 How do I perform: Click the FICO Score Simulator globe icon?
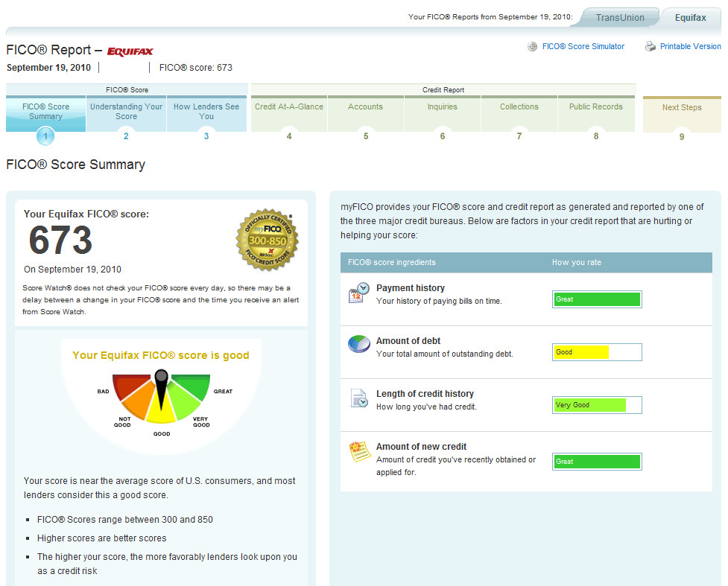tap(532, 46)
